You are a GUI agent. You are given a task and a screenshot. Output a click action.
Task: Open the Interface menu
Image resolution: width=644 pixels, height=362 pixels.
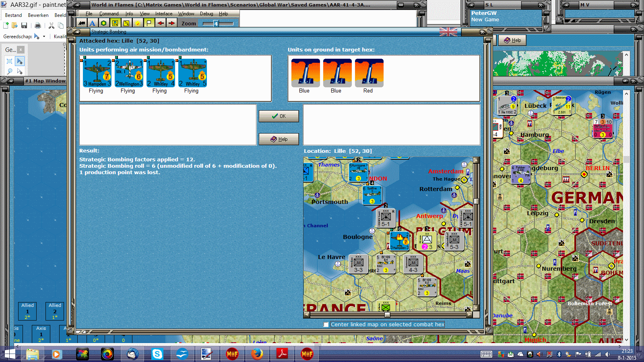[164, 14]
